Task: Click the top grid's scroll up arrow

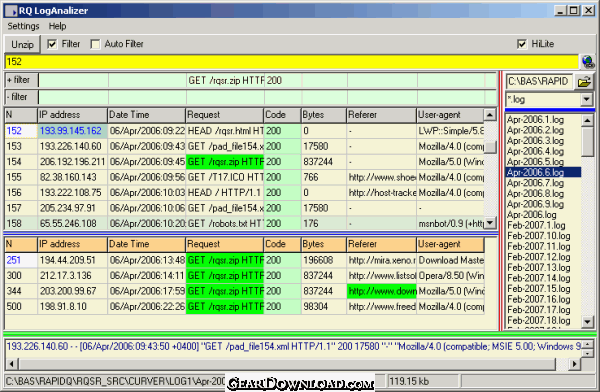Action: 490,114
